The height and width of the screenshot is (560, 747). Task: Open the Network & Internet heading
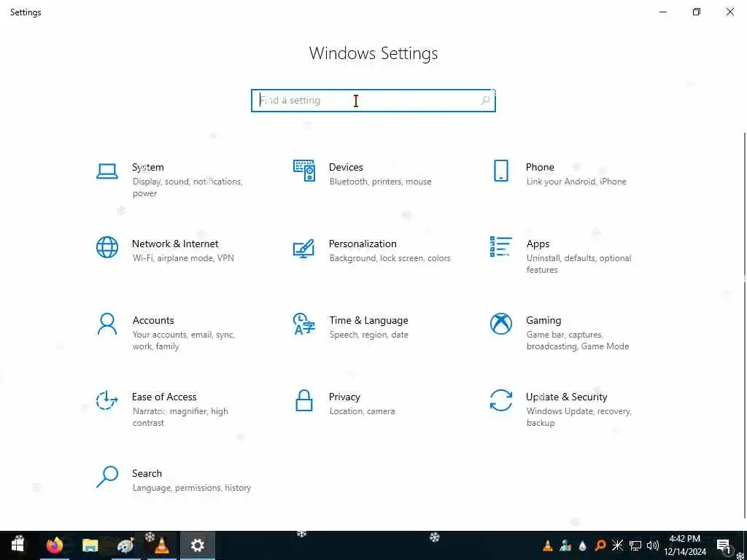175,244
